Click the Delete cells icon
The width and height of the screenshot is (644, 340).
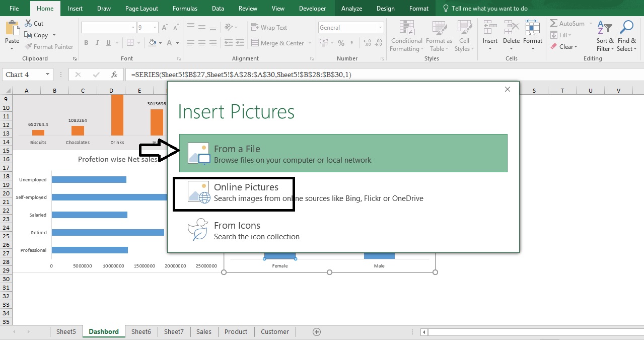[x=511, y=28]
